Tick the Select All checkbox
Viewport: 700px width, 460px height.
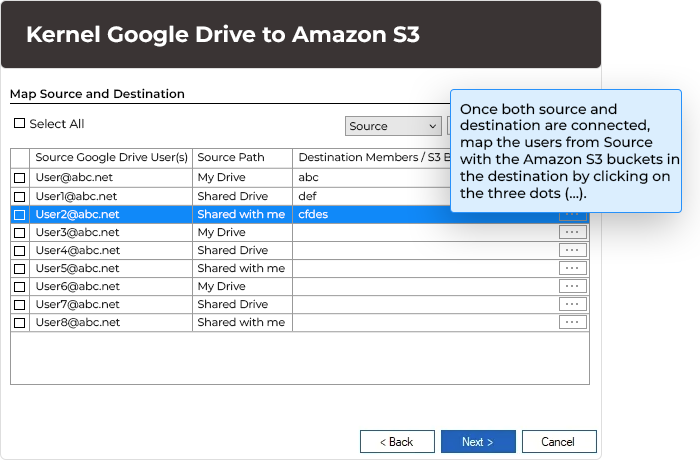pos(19,123)
